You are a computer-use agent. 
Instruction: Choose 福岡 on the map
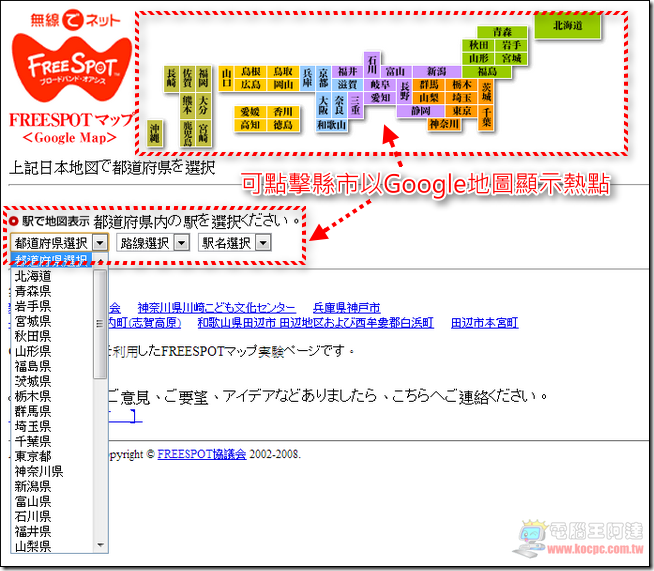click(203, 78)
